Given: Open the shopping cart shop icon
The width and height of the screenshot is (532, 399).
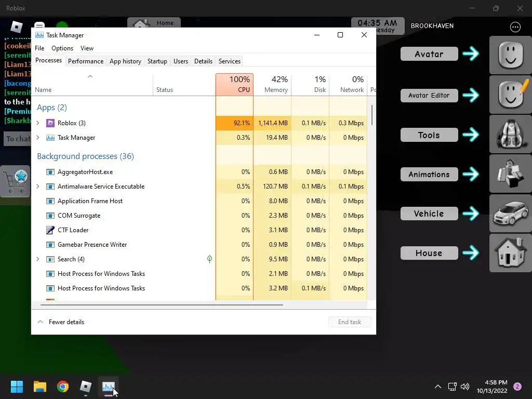Looking at the screenshot, I should [x=15, y=181].
